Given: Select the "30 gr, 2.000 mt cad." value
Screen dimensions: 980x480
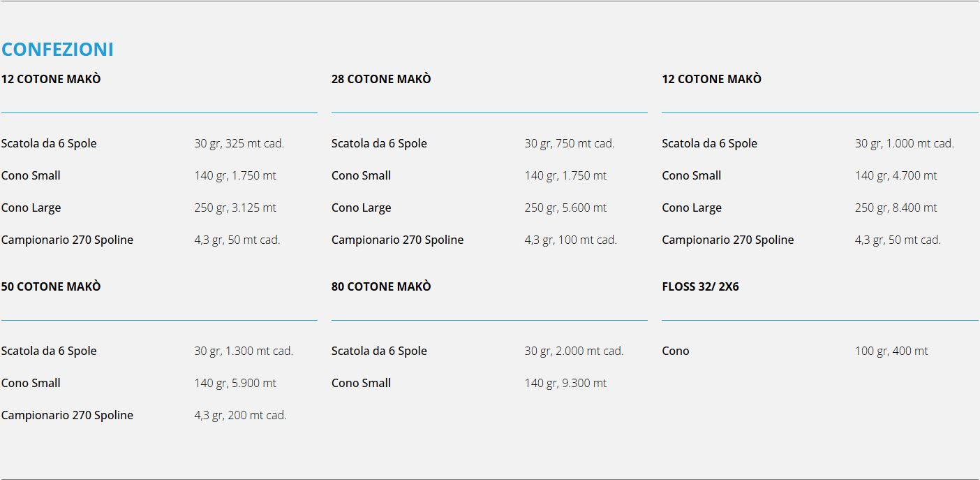Looking at the screenshot, I should pyautogui.click(x=574, y=351).
